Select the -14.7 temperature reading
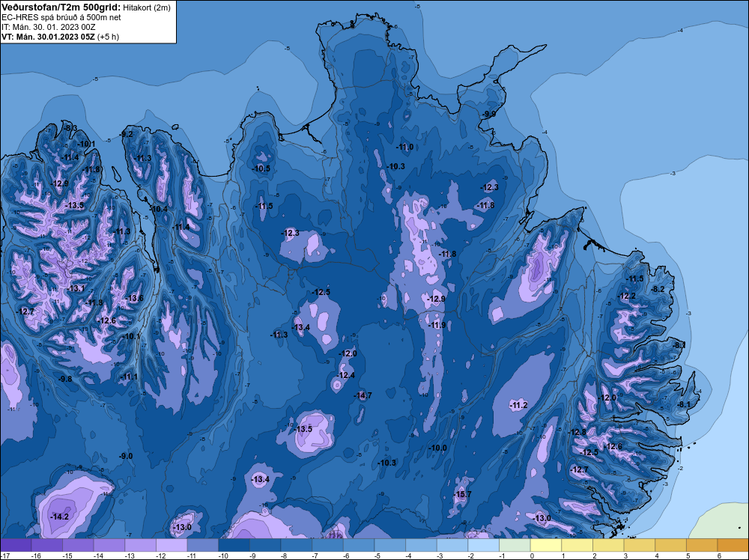Image resolution: width=749 pixels, height=560 pixels. click(x=363, y=395)
